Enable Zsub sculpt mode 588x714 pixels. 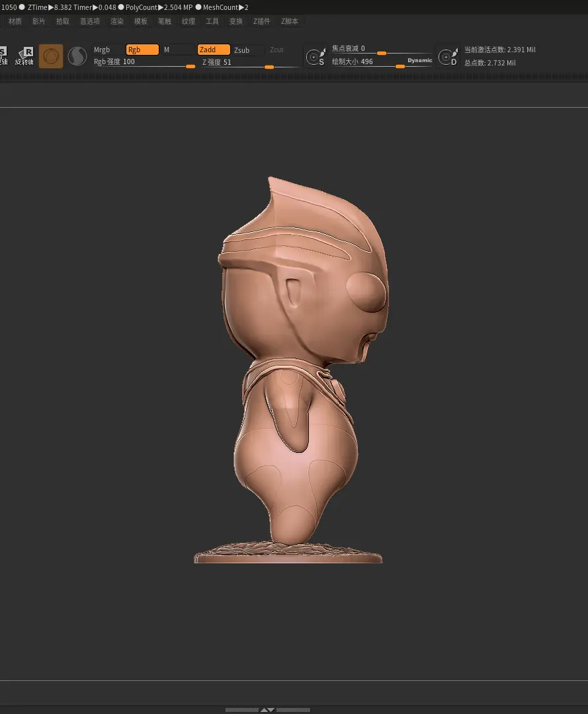click(x=248, y=50)
